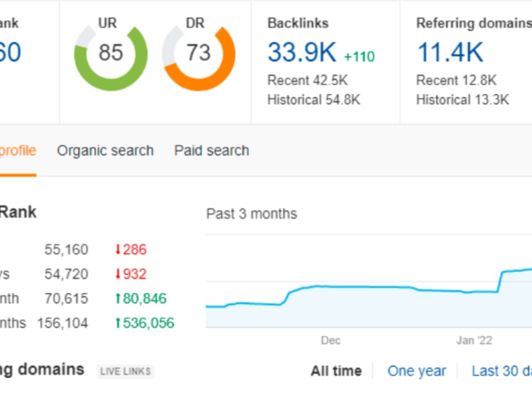Screen dimensions: 532x399
Task: Click the rank value 55,160
Action: click(66, 250)
